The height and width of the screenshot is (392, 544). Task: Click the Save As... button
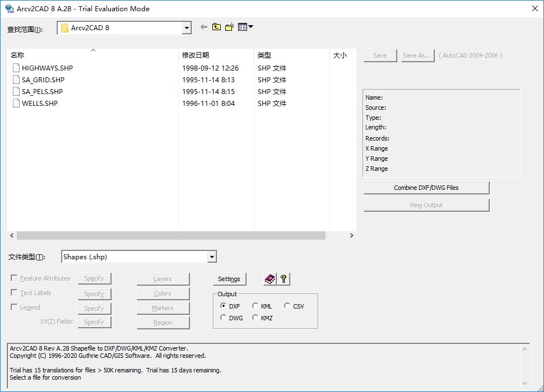tap(418, 55)
